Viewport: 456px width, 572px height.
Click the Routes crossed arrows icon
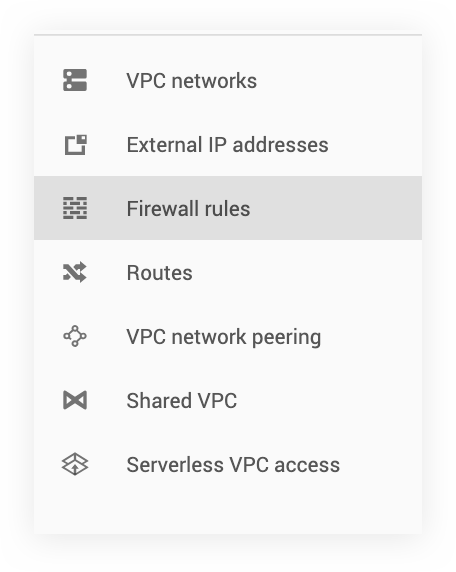pyautogui.click(x=75, y=272)
